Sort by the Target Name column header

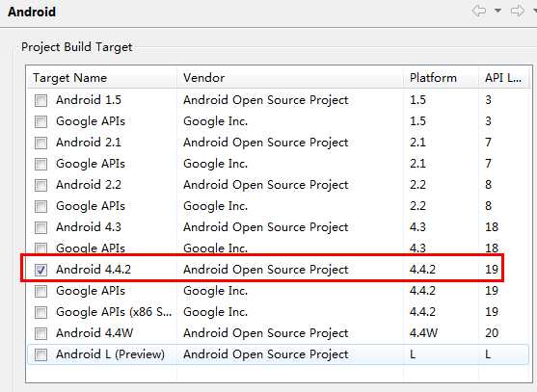tap(102, 78)
